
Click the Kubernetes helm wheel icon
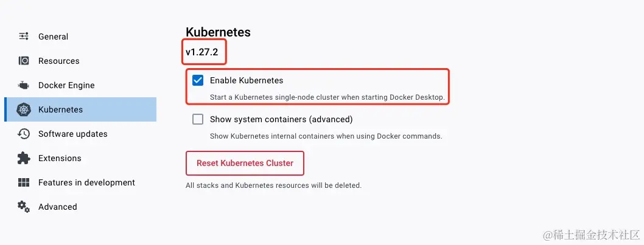coord(24,109)
